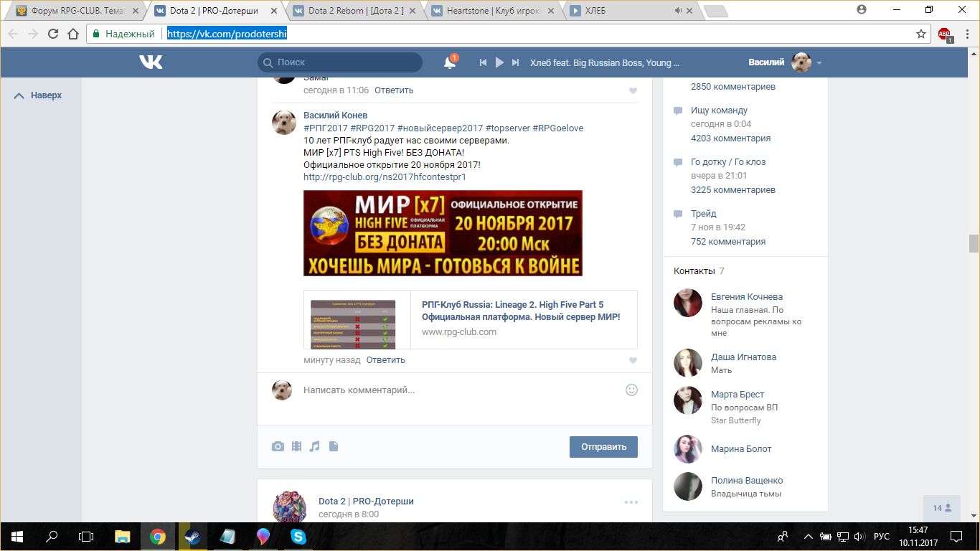980x551 pixels.
Task: Skip to next track in header player
Action: coord(516,62)
